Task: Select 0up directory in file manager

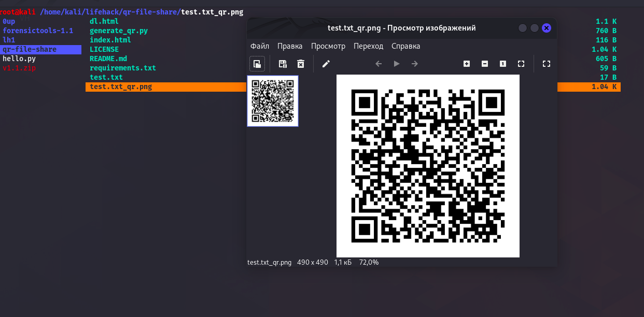Action: [x=8, y=21]
